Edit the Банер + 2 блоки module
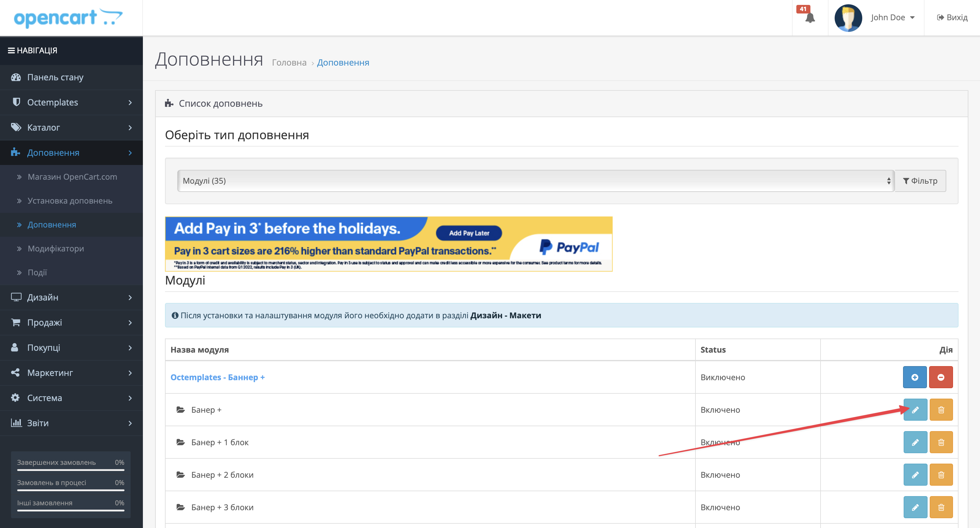 pyautogui.click(x=915, y=475)
